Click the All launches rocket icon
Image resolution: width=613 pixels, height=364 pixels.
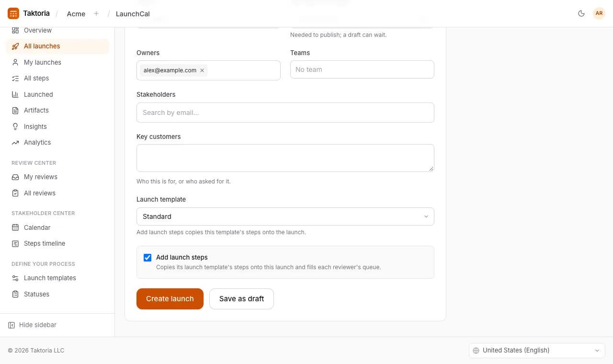[15, 46]
